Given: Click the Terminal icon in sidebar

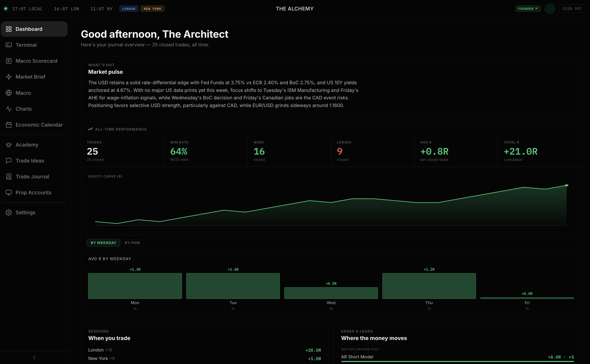Looking at the screenshot, I should 9,45.
